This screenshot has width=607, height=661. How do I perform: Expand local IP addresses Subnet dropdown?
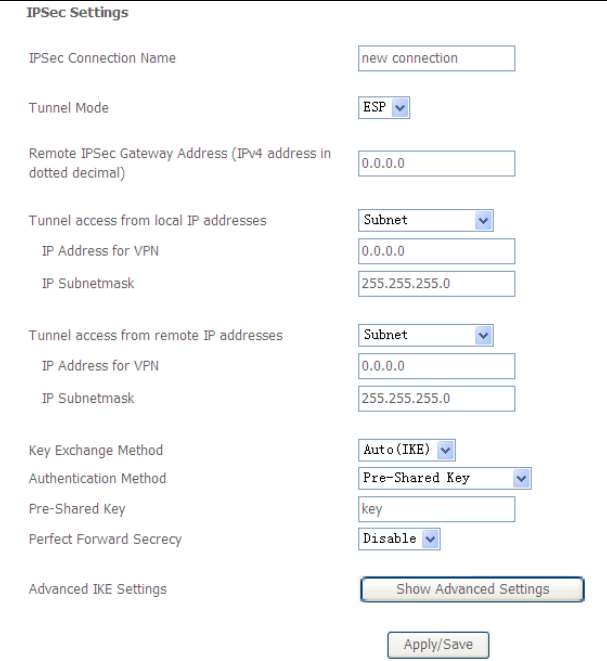pyautogui.click(x=427, y=220)
